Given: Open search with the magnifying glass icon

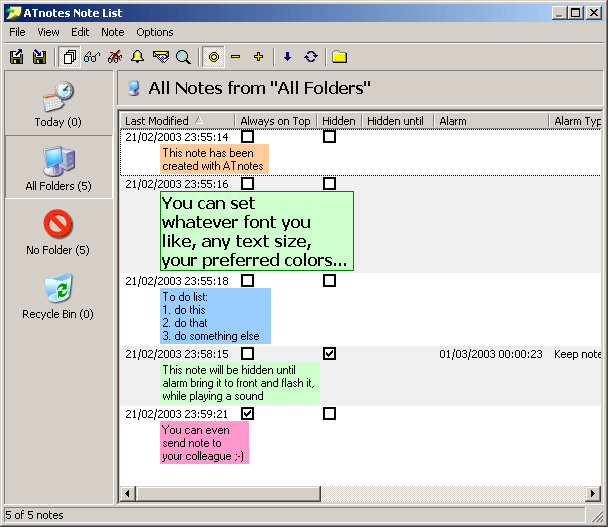Looking at the screenshot, I should point(183,57).
